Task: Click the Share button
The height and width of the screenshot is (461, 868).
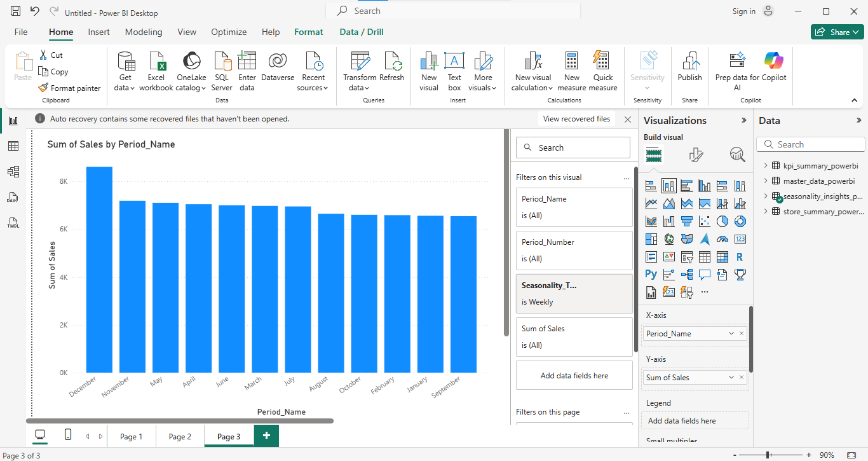Action: 837,32
